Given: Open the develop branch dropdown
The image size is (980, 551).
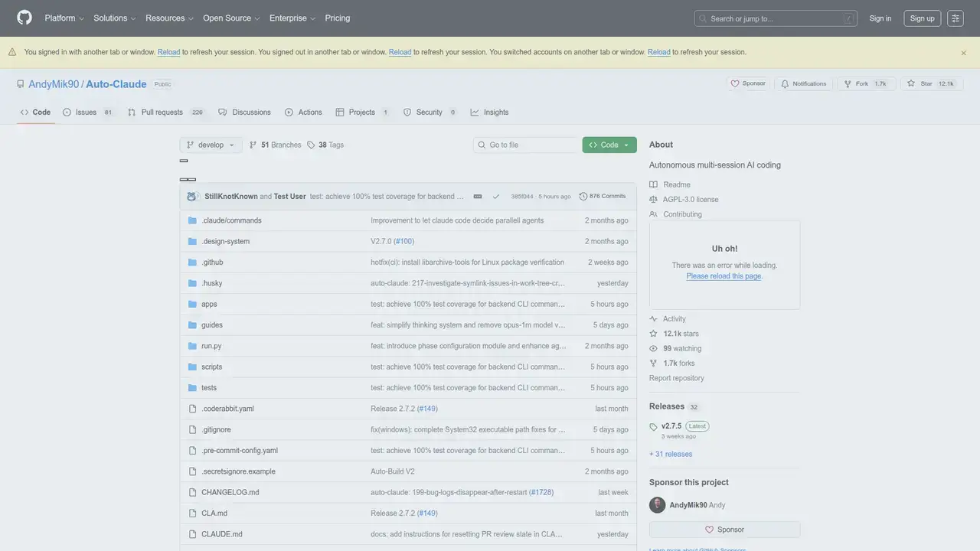Looking at the screenshot, I should (211, 145).
